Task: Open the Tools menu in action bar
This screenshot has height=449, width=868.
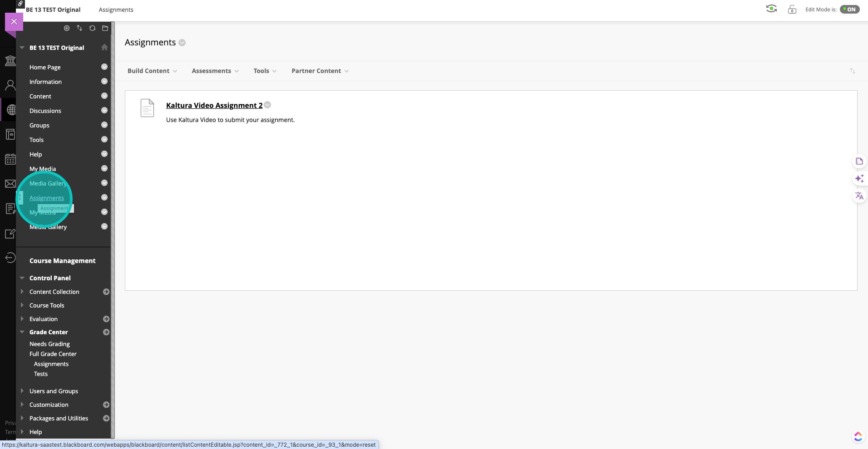Action: coord(265,71)
